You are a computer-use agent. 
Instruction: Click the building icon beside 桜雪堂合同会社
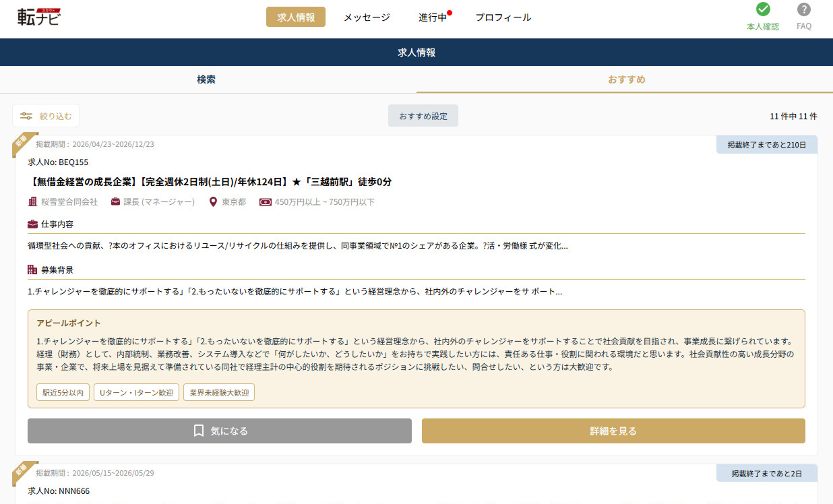[32, 201]
